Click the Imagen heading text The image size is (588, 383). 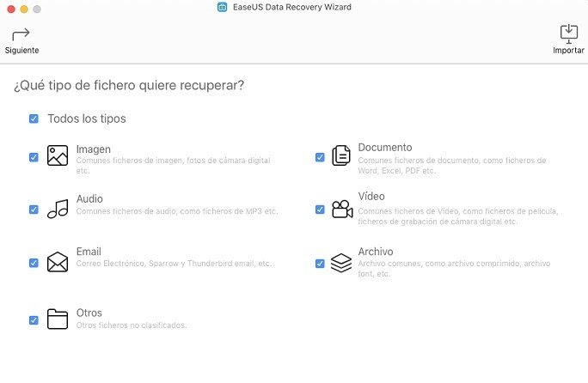point(94,149)
